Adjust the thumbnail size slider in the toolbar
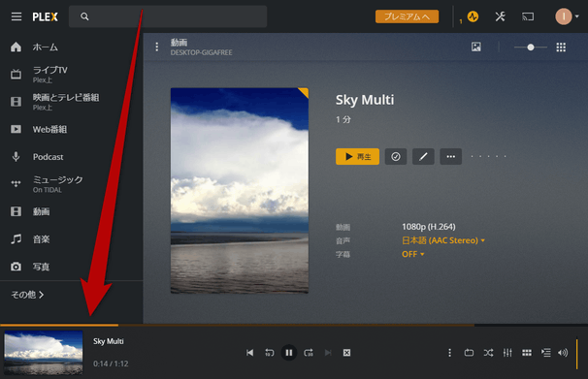 coord(530,47)
